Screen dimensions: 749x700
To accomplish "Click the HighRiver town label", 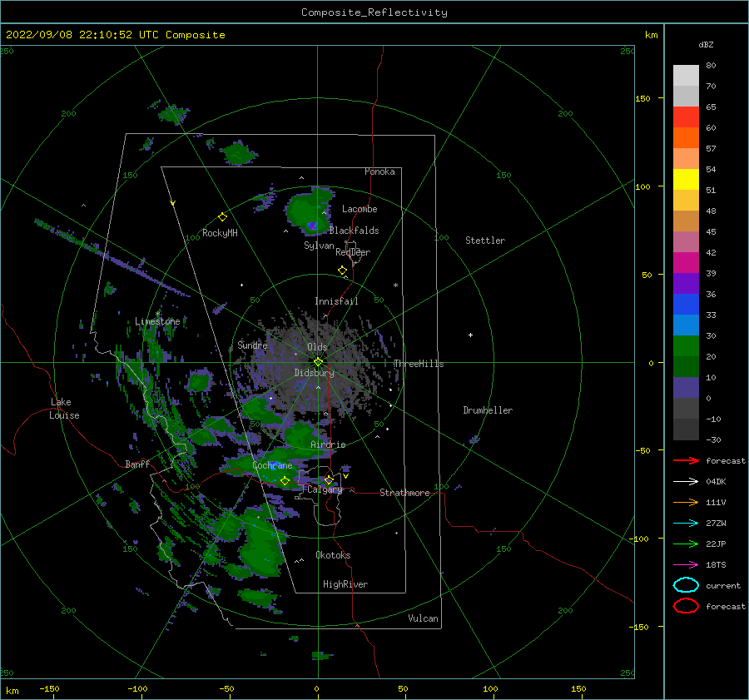I will click(x=345, y=584).
